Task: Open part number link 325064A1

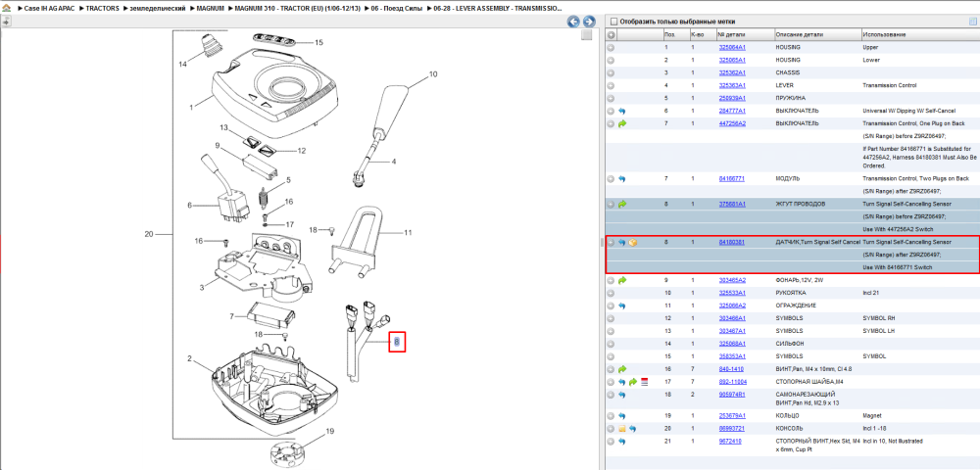Action: (732, 47)
